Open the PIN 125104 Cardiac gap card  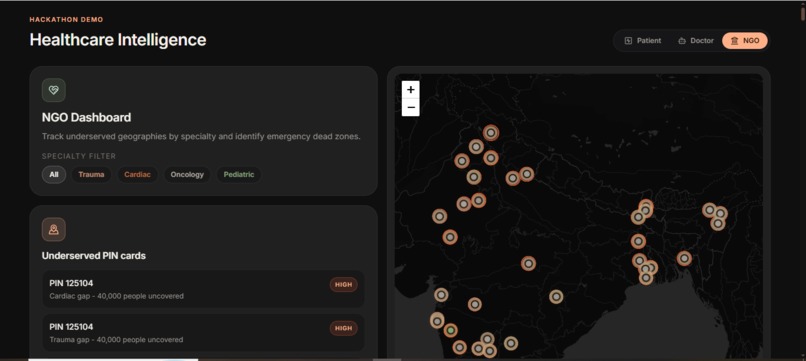[x=203, y=289]
